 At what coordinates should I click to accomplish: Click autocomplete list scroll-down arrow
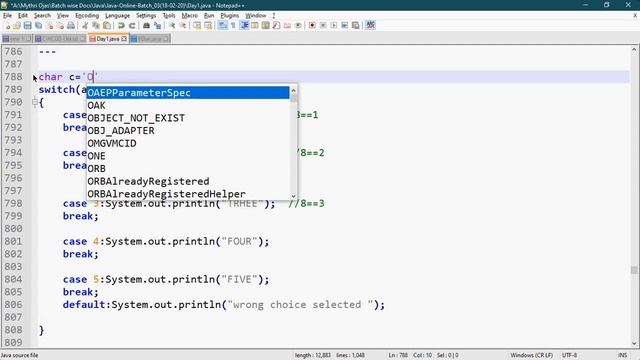click(293, 196)
